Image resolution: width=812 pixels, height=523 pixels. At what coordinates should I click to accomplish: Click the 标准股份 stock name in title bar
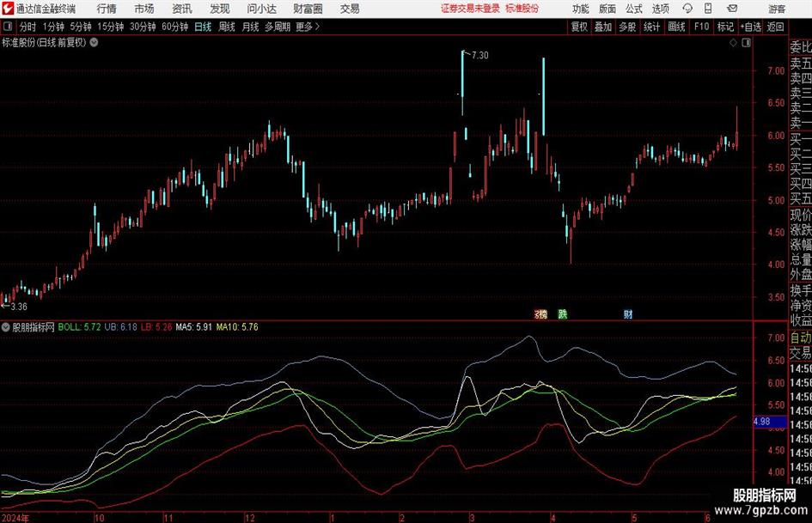(x=522, y=9)
